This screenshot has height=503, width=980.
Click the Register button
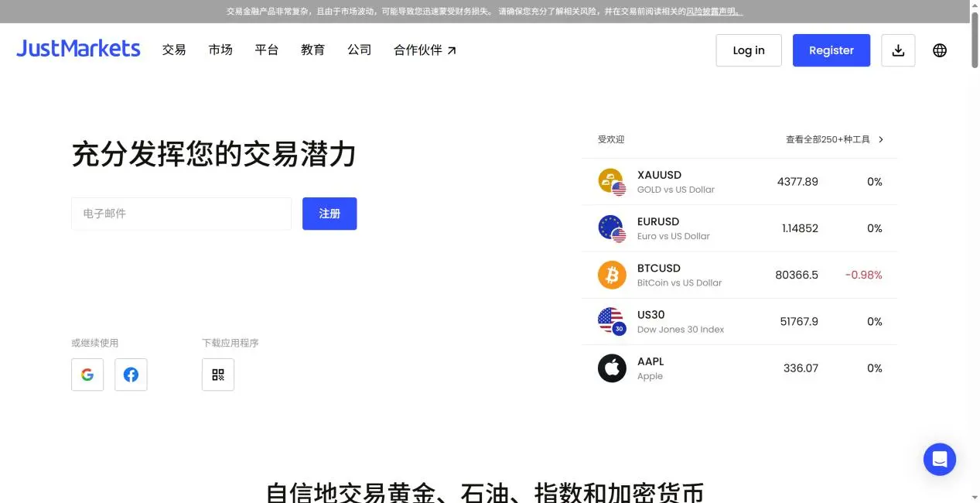tap(831, 50)
